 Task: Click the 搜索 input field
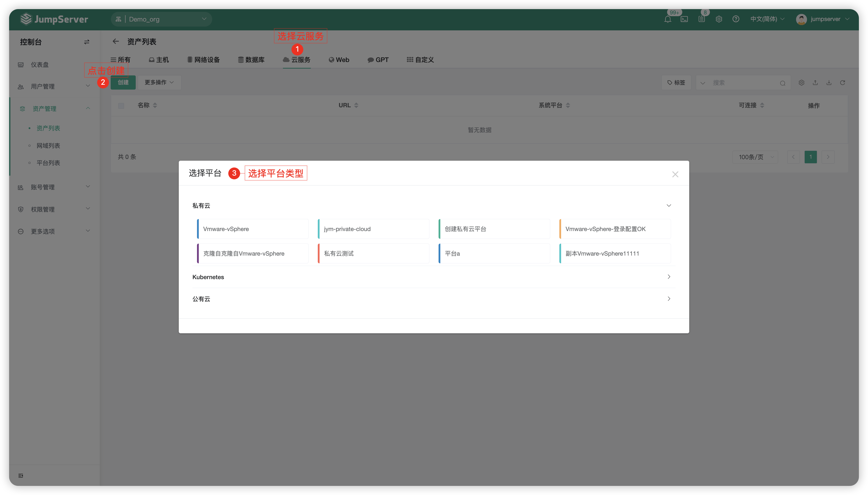pyautogui.click(x=744, y=83)
